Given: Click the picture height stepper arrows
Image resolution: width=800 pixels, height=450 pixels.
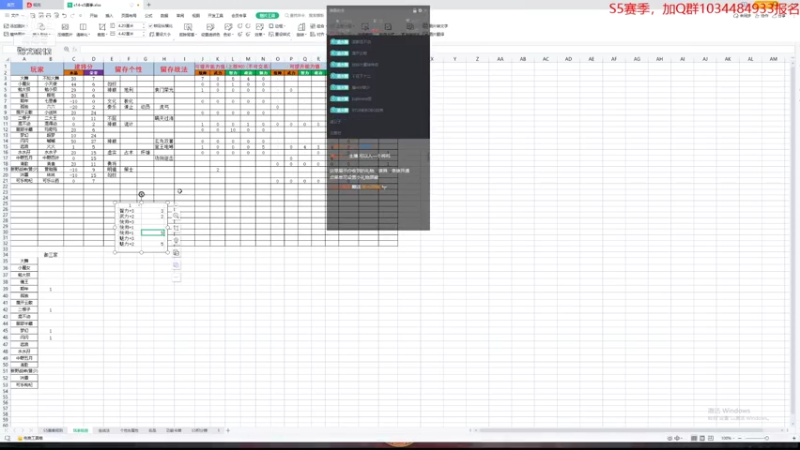Looking at the screenshot, I should tap(143, 26).
